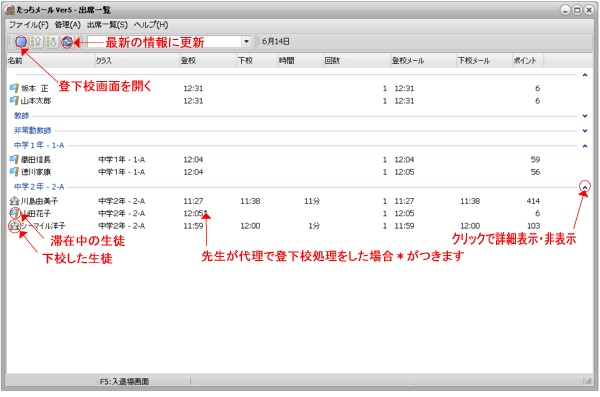Open the ヘルプ(H) menu

point(151,25)
